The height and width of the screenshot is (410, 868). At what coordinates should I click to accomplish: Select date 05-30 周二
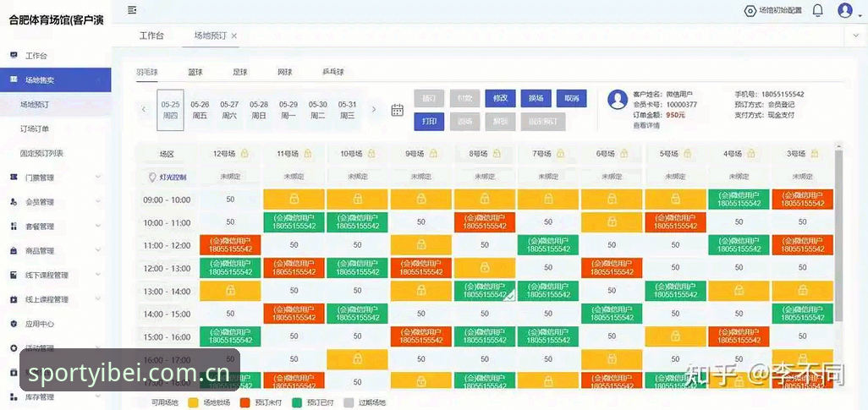(x=318, y=110)
